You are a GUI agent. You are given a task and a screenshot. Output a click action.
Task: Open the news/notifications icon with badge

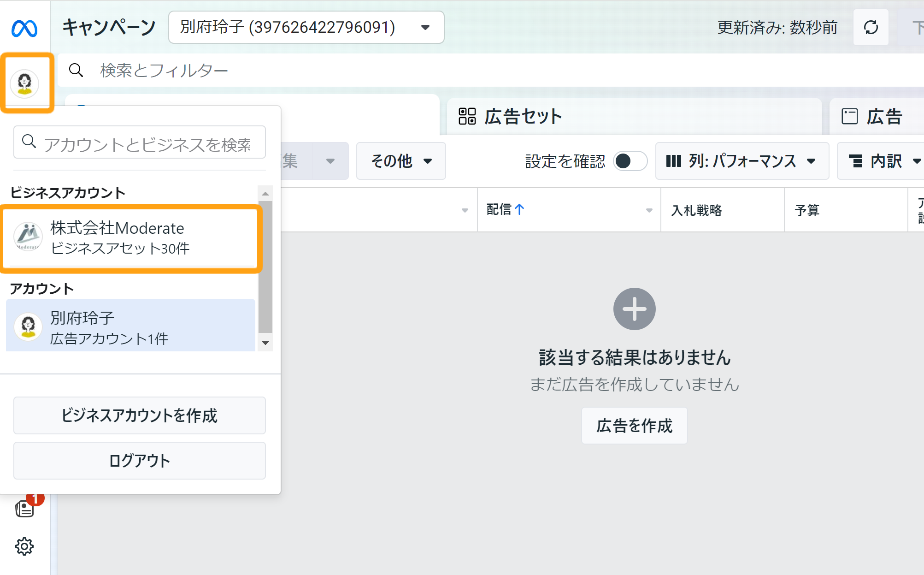(26, 508)
